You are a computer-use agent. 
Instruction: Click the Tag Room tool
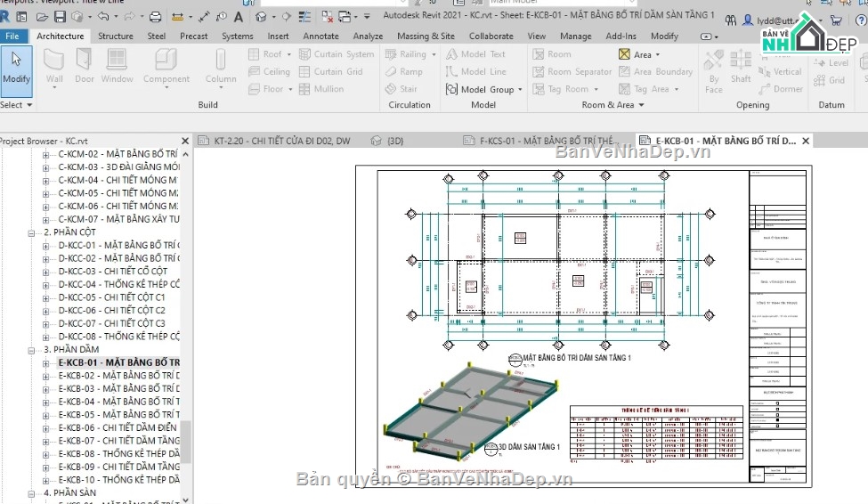[561, 89]
